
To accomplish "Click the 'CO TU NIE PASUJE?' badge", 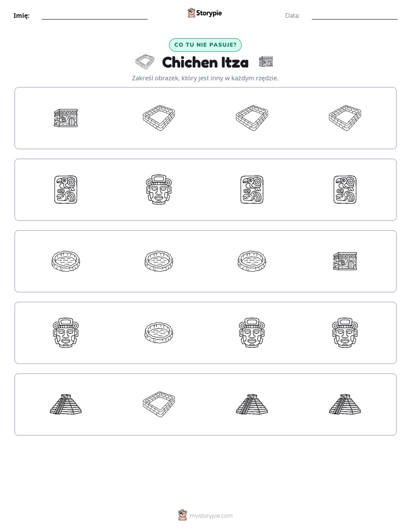I will point(205,45).
